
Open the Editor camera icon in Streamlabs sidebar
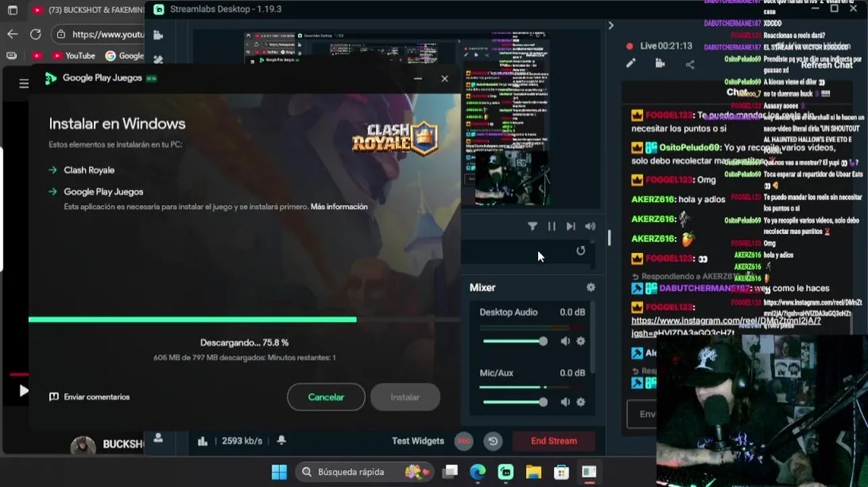pyautogui.click(x=158, y=35)
